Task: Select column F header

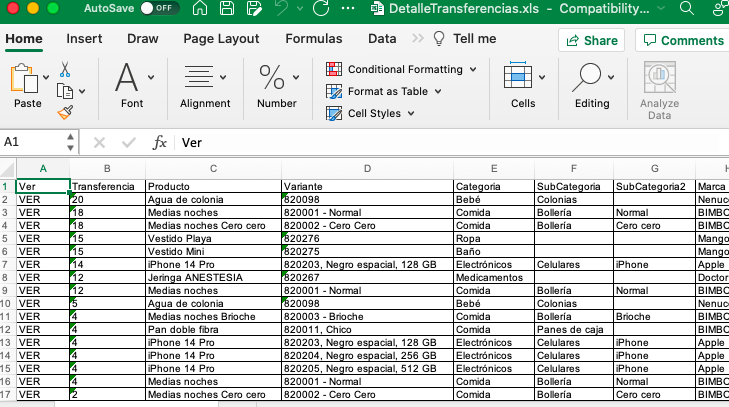Action: coord(574,168)
